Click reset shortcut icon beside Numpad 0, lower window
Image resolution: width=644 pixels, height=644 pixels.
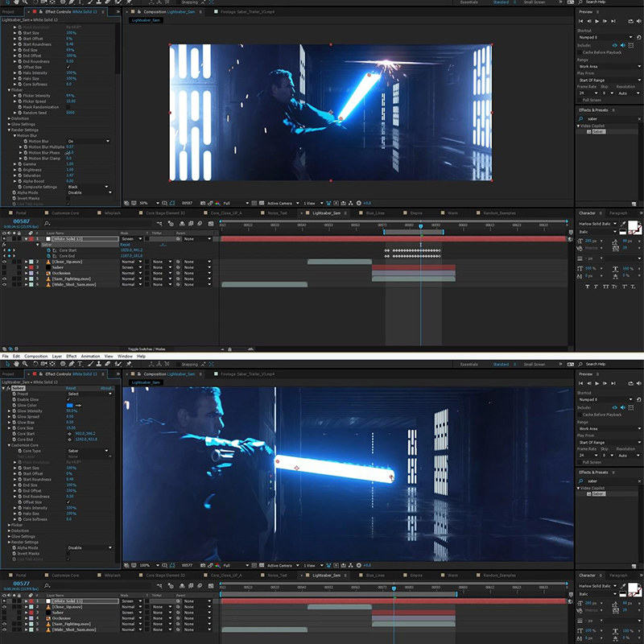tap(639, 399)
